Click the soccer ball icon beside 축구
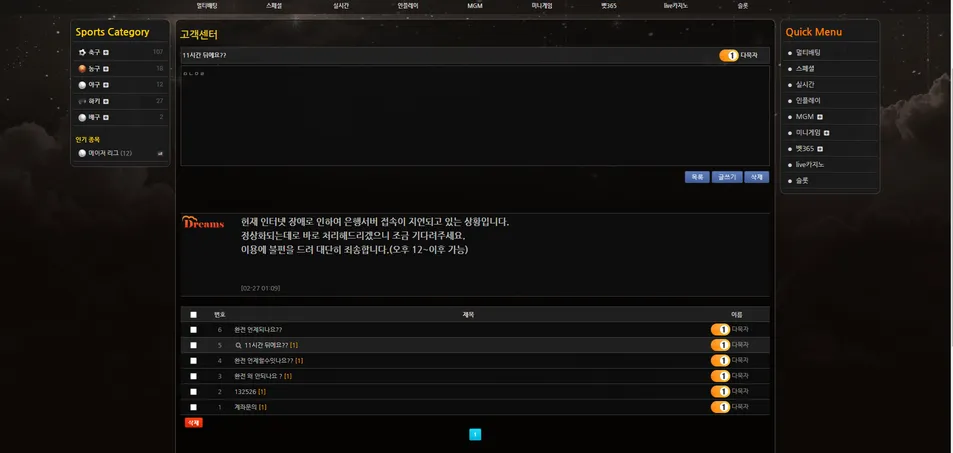This screenshot has width=953, height=453. point(82,52)
